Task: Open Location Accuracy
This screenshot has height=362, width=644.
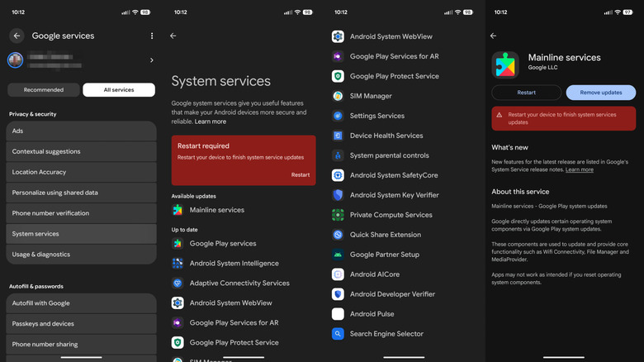Action: [81, 172]
